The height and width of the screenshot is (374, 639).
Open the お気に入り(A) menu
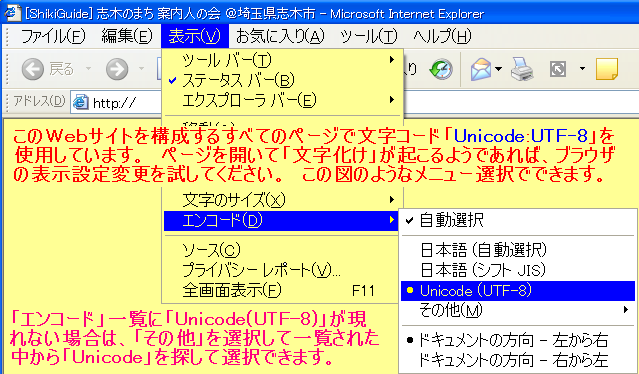pos(280,36)
